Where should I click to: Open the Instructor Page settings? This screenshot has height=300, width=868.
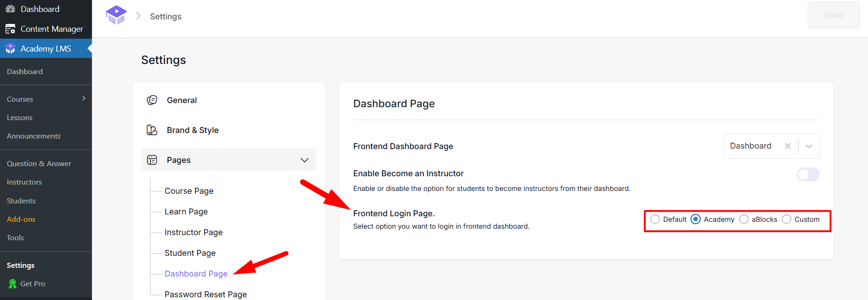click(194, 232)
